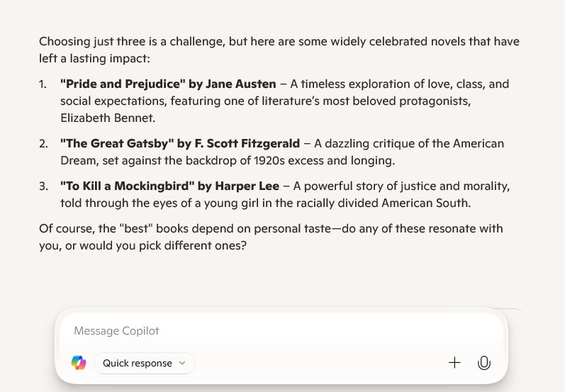Click the list number 2 marker
The image size is (565, 392).
[x=43, y=143]
